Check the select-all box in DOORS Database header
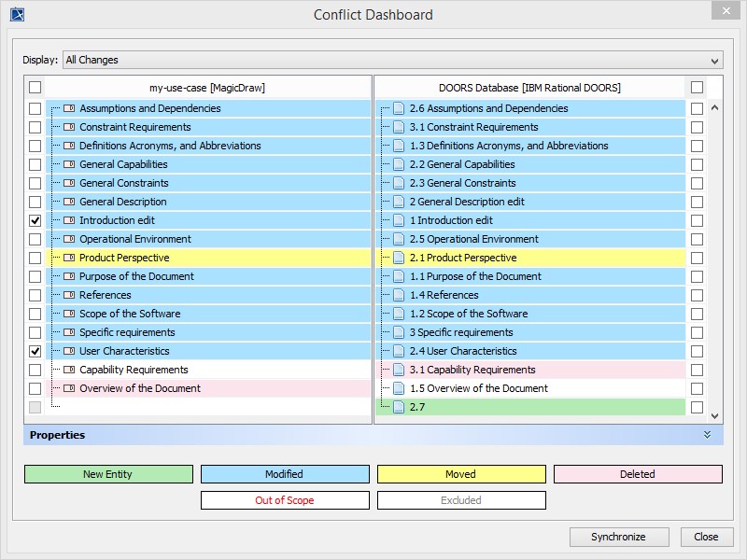 [697, 88]
